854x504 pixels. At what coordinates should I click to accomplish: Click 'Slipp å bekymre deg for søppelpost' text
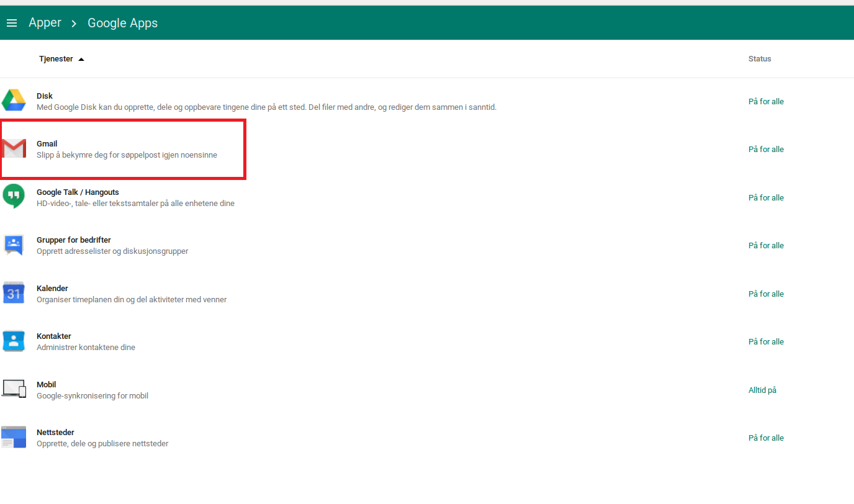pyautogui.click(x=127, y=155)
